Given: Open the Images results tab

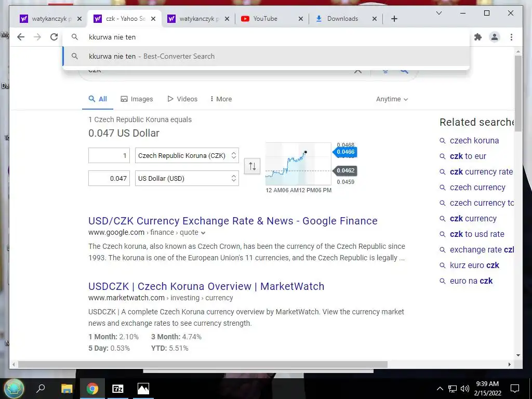Looking at the screenshot, I should point(137,99).
